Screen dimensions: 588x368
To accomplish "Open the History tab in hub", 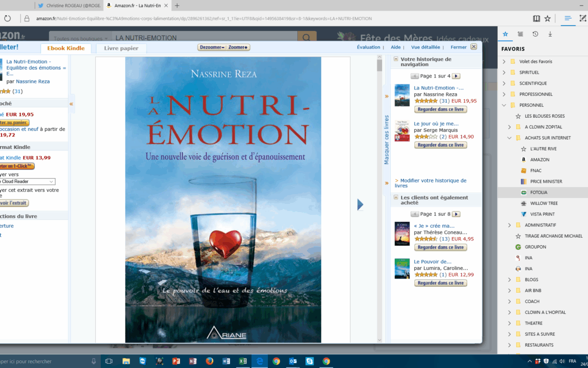I will (535, 34).
